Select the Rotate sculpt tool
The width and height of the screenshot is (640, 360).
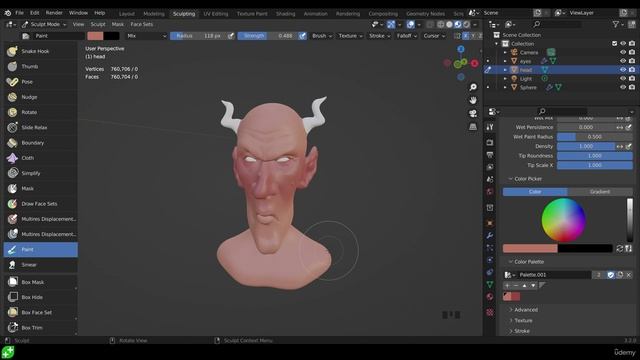40,112
